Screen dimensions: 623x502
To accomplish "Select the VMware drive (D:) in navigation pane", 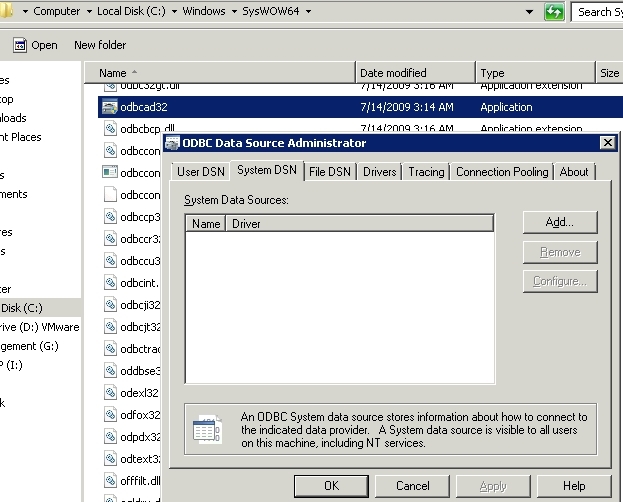I will click(x=40, y=327).
